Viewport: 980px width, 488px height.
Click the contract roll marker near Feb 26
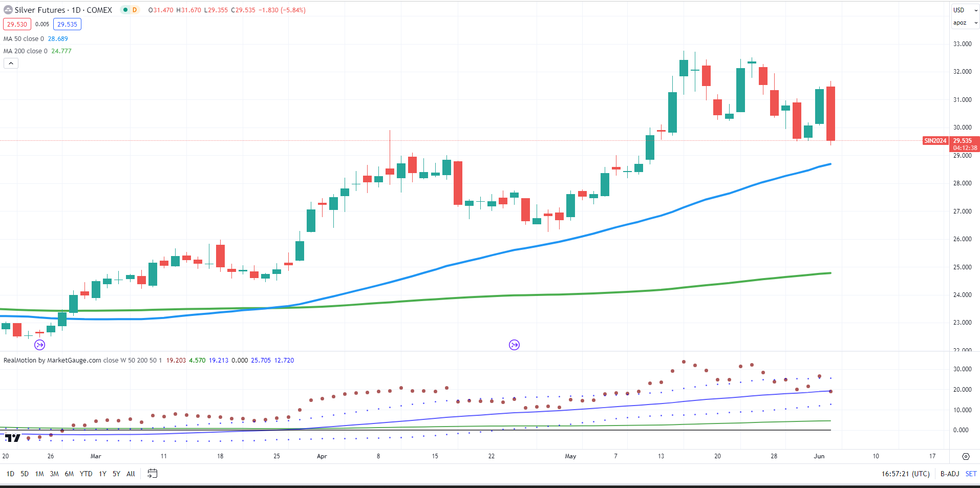pyautogui.click(x=39, y=345)
